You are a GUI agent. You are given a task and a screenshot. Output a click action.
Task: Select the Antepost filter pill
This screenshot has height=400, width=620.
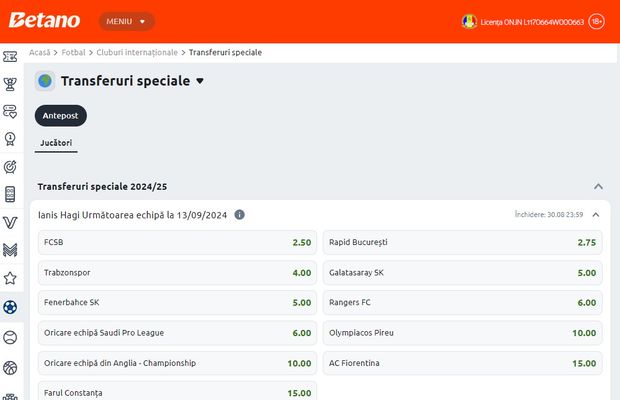[x=60, y=115]
